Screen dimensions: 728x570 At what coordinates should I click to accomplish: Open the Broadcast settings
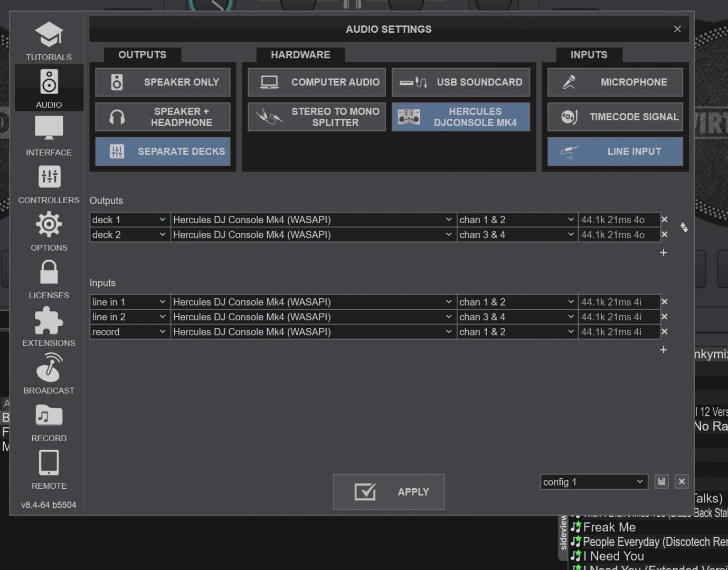pyautogui.click(x=49, y=374)
